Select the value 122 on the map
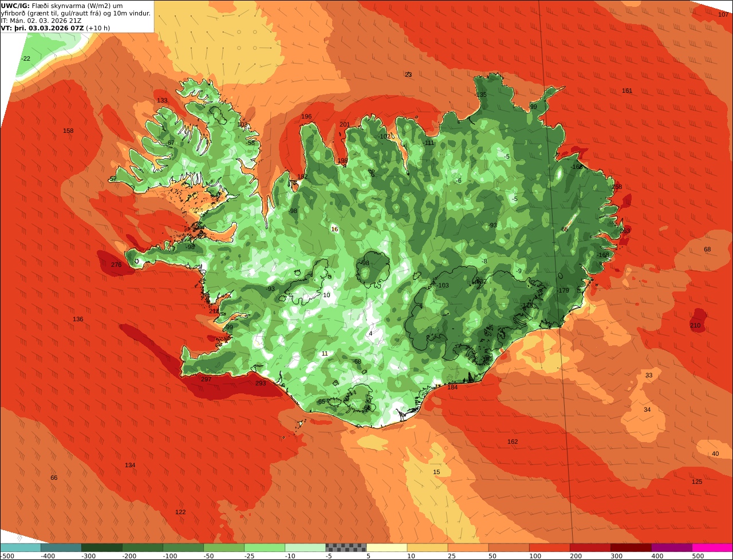 pos(180,512)
